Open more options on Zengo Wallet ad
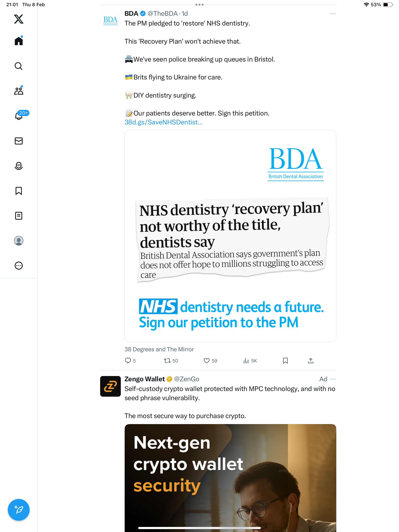 (333, 379)
